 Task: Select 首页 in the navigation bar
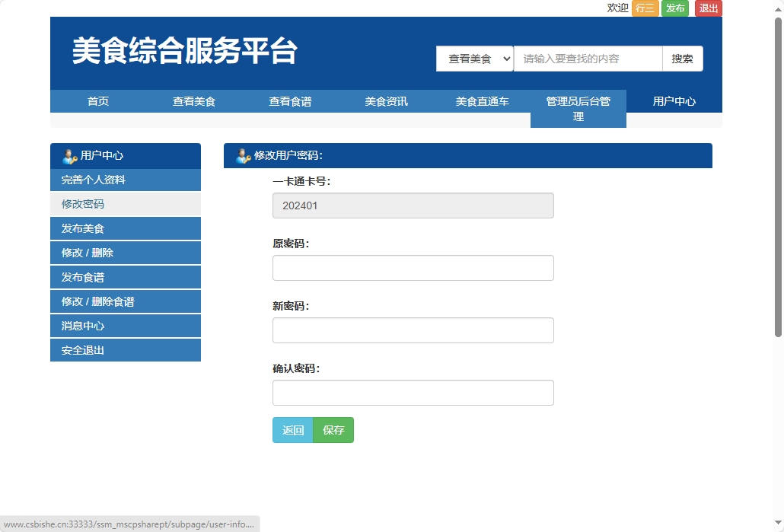click(98, 100)
